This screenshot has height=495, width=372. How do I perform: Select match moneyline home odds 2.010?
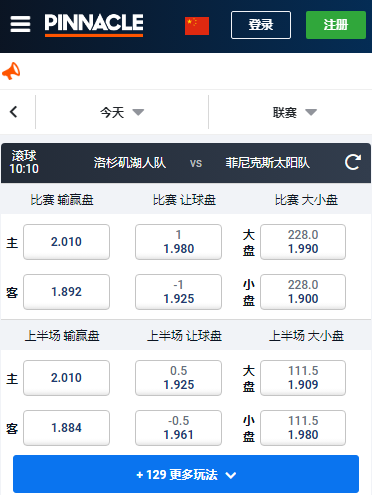click(66, 242)
